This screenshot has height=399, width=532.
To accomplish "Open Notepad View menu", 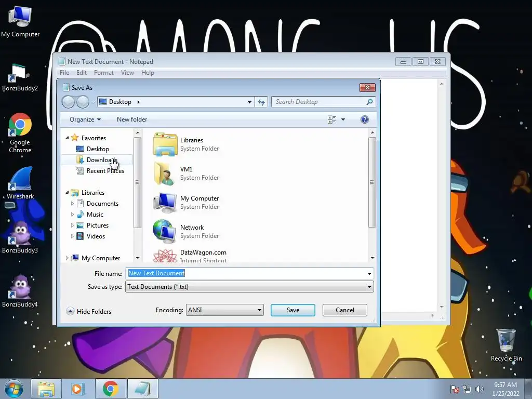I will (128, 73).
